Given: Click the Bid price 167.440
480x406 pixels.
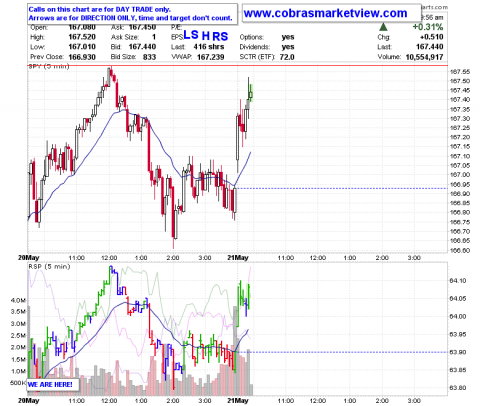Looking at the screenshot, I should click(142, 47).
